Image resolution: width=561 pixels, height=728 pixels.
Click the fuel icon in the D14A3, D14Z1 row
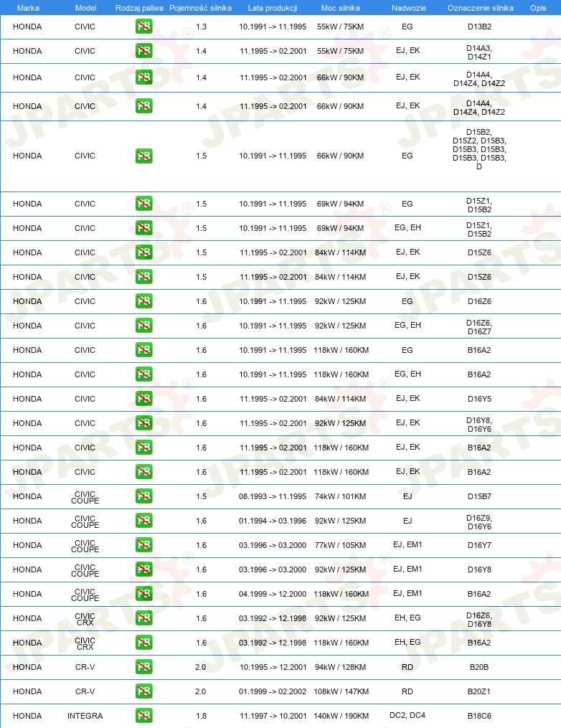(144, 51)
